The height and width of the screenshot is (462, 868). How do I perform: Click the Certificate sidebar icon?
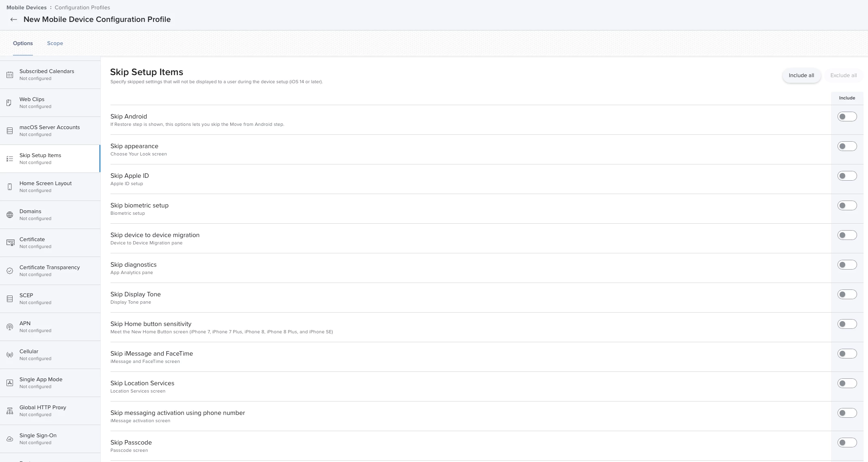click(x=10, y=243)
